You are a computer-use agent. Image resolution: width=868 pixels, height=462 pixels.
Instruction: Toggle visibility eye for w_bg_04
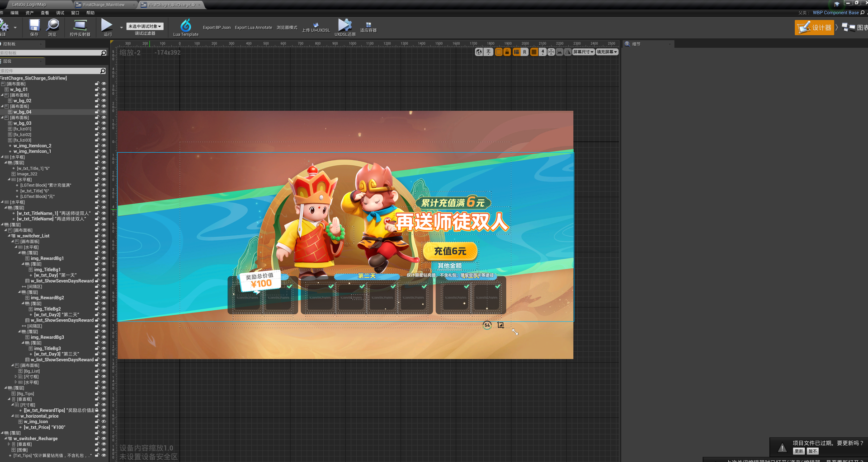[x=104, y=112]
